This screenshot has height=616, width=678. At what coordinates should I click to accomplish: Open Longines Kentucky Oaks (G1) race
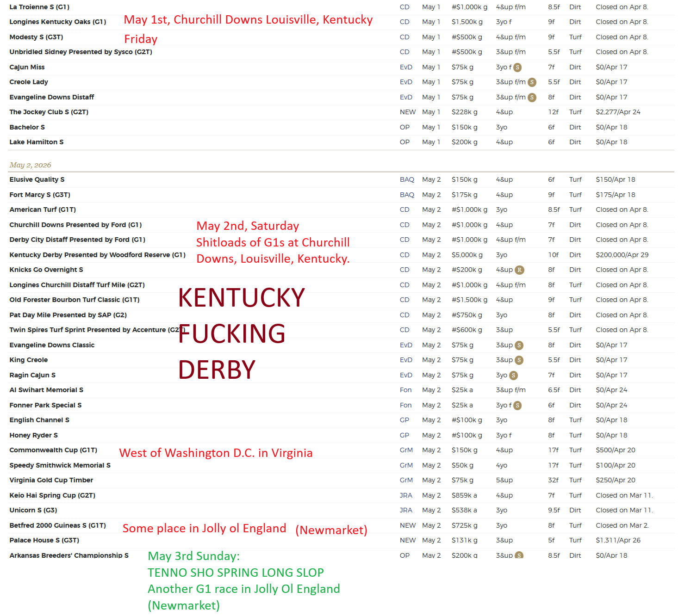(x=58, y=22)
